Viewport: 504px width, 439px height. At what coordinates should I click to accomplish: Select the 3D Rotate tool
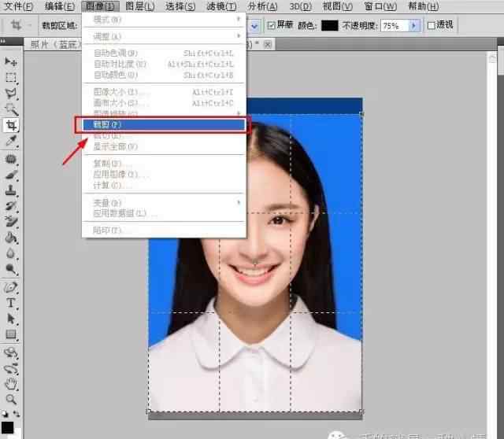coord(11,352)
